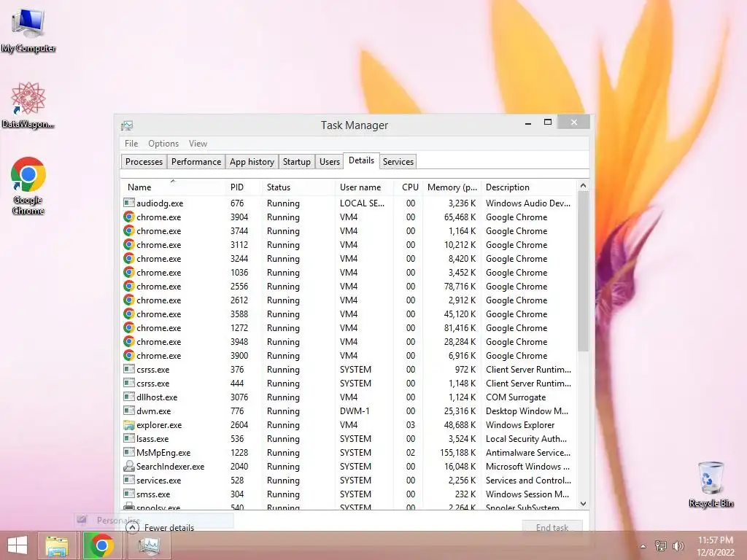This screenshot has height=560, width=747.
Task: Click the scrollbar up arrow
Action: (x=583, y=186)
